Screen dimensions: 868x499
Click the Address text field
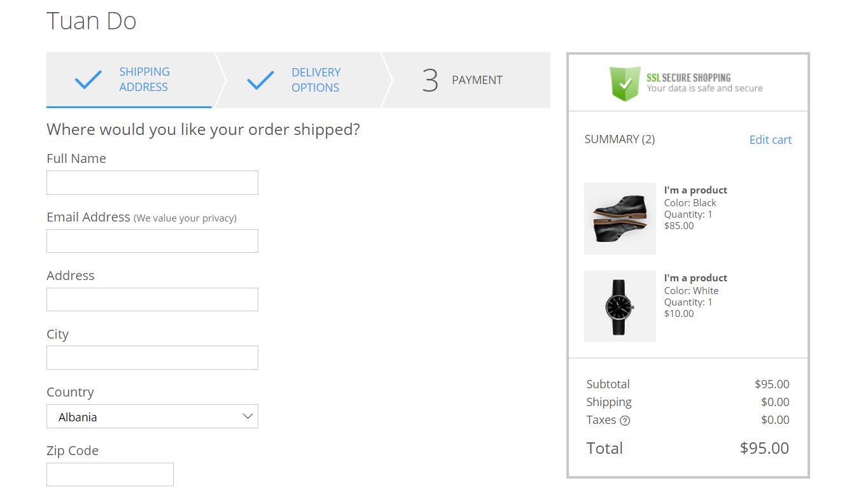coord(152,300)
